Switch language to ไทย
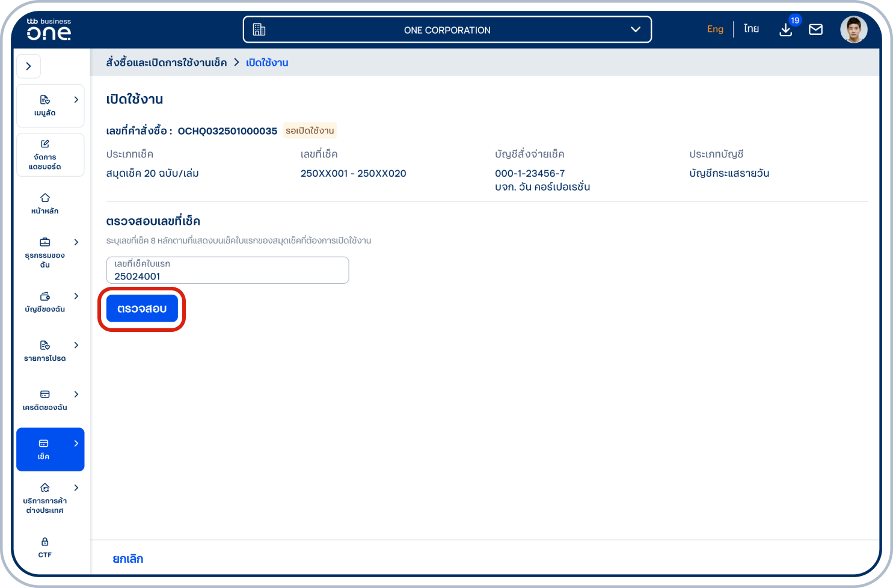Viewport: 893px width, 588px height. [x=751, y=29]
